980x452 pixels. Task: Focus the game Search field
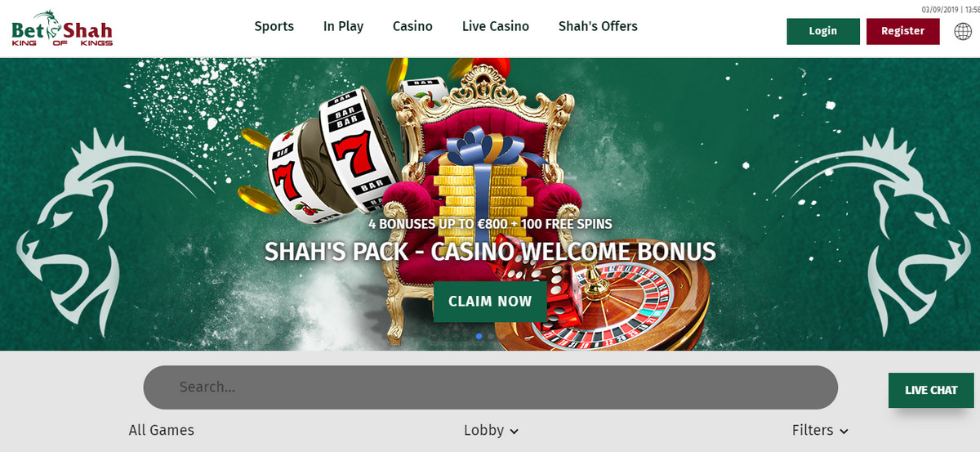click(490, 387)
